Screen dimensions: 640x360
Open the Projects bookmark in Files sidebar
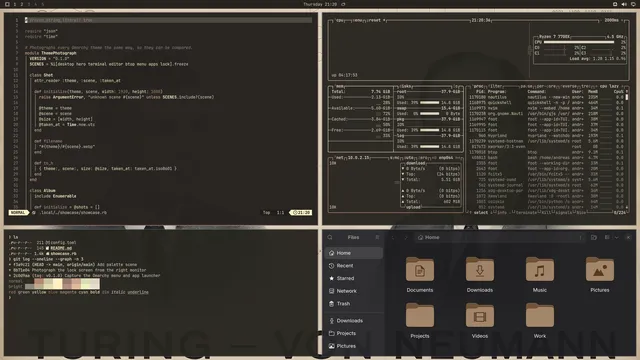pyautogui.click(x=354, y=333)
